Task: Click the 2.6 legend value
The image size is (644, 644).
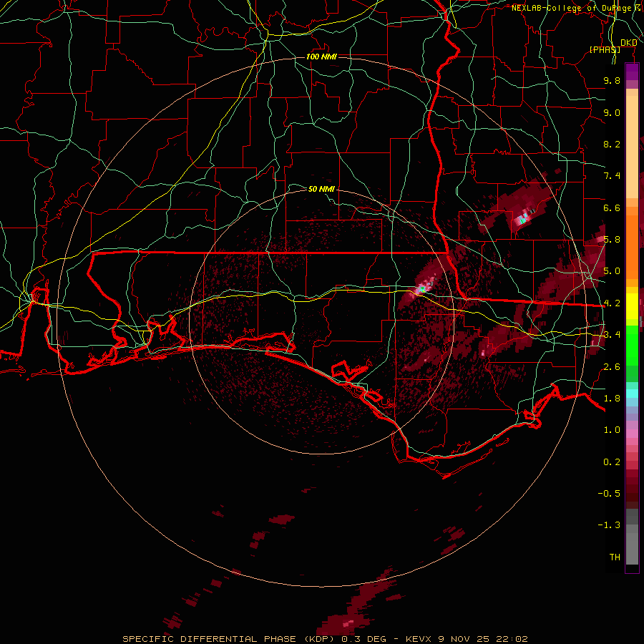Action: 612,367
